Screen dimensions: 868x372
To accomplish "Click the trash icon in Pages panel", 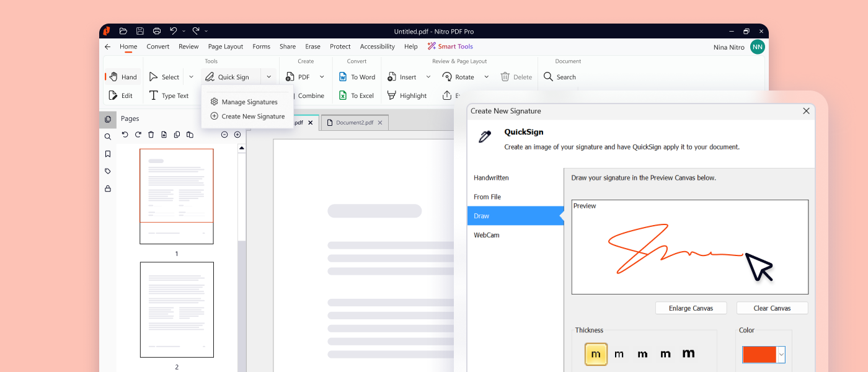I will [151, 135].
